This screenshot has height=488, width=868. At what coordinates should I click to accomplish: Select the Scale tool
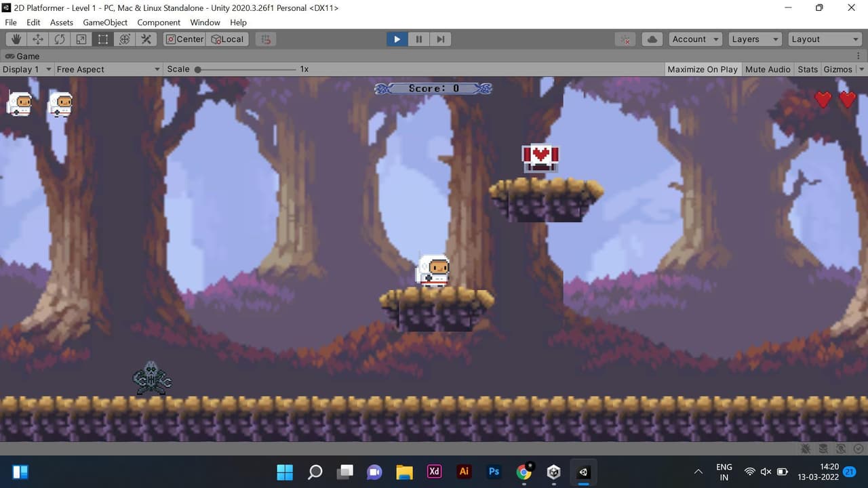click(x=81, y=39)
